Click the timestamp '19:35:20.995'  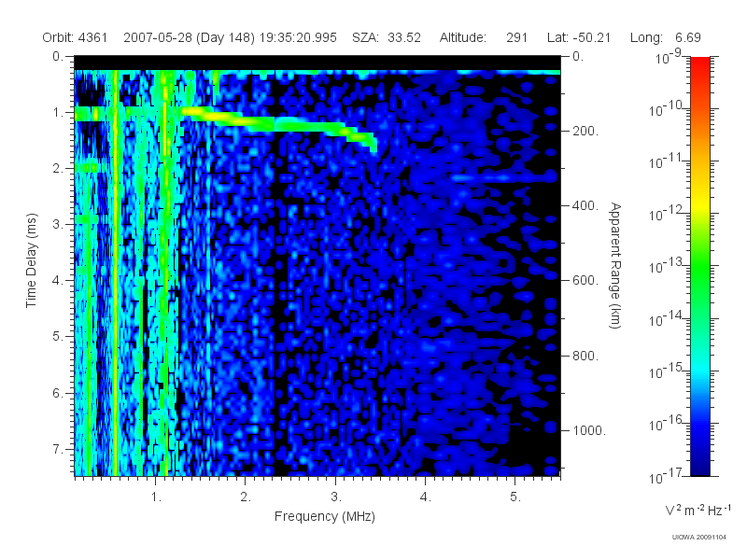click(x=298, y=37)
